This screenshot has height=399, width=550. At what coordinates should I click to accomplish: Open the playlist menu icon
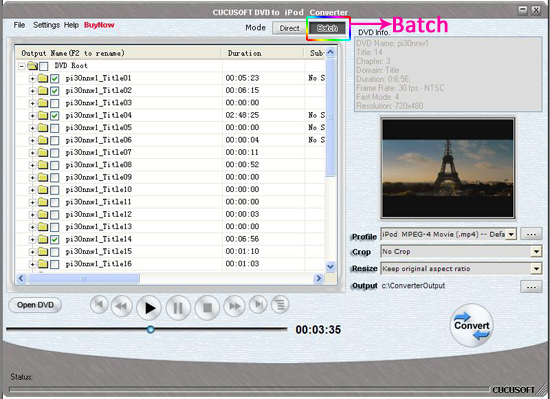[280, 305]
